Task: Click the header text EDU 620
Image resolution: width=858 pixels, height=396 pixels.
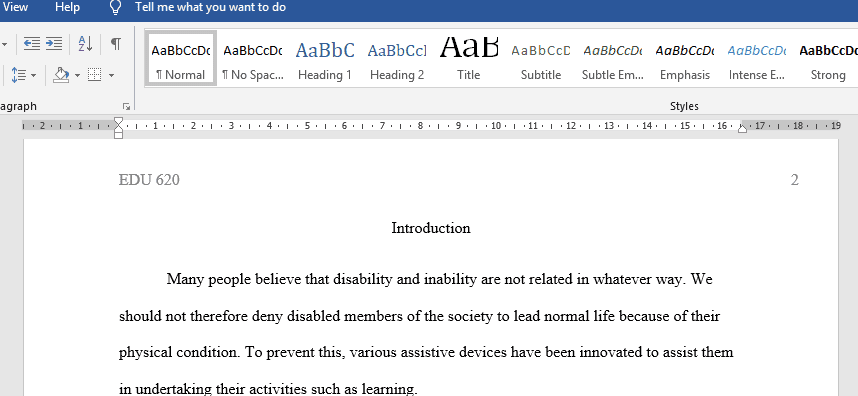Action: point(149,179)
